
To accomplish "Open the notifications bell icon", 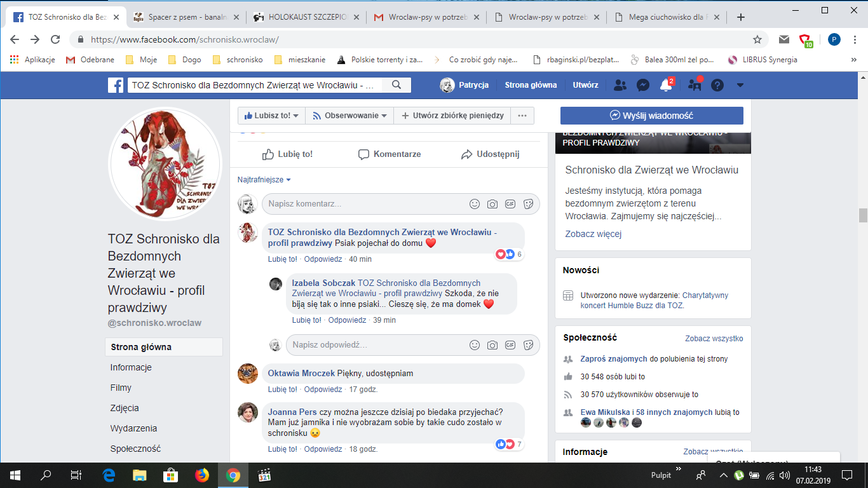I will (x=665, y=85).
